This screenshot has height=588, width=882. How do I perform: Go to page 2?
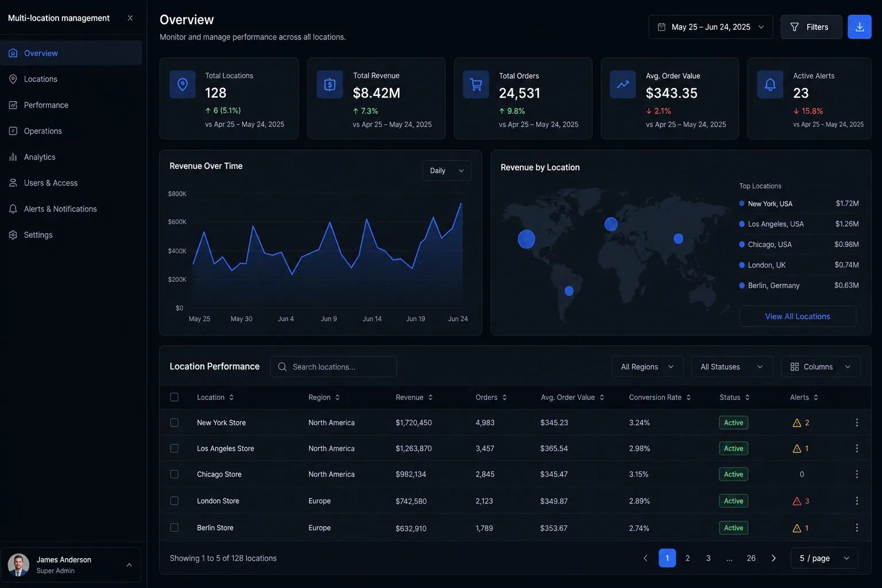point(688,558)
